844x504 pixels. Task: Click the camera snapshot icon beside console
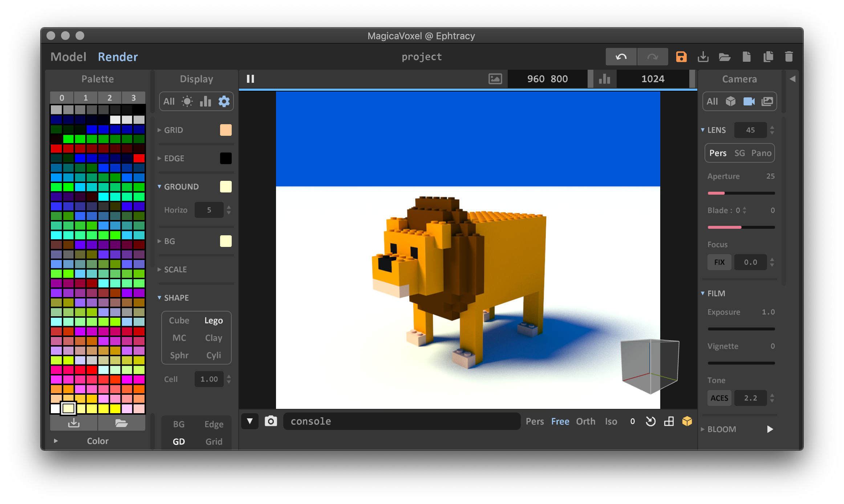[x=271, y=421]
